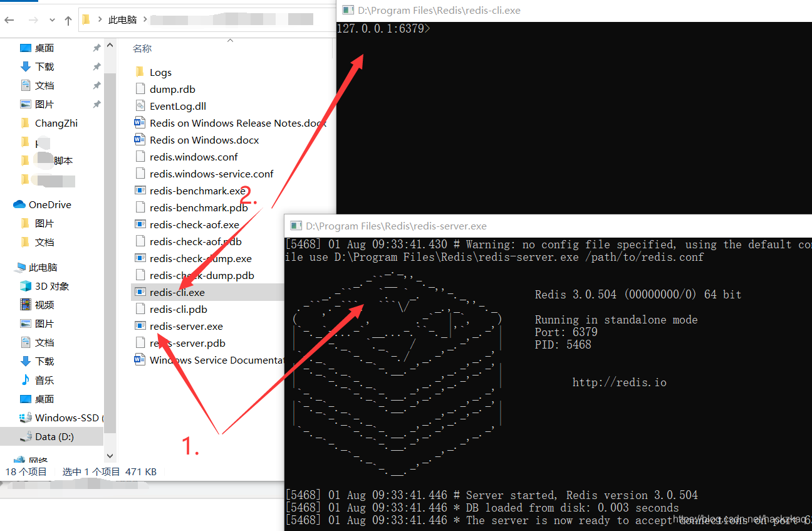Open pinned 下载 in Quick Access
The image size is (812, 531).
pos(44,66)
